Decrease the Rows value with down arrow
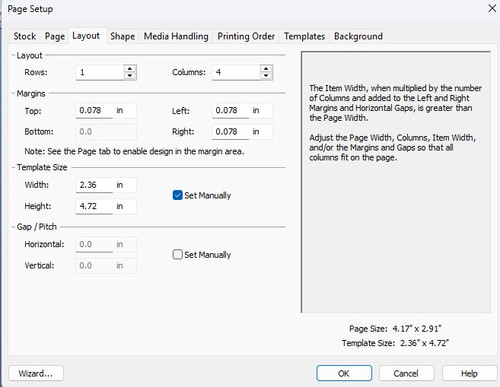 click(x=130, y=76)
